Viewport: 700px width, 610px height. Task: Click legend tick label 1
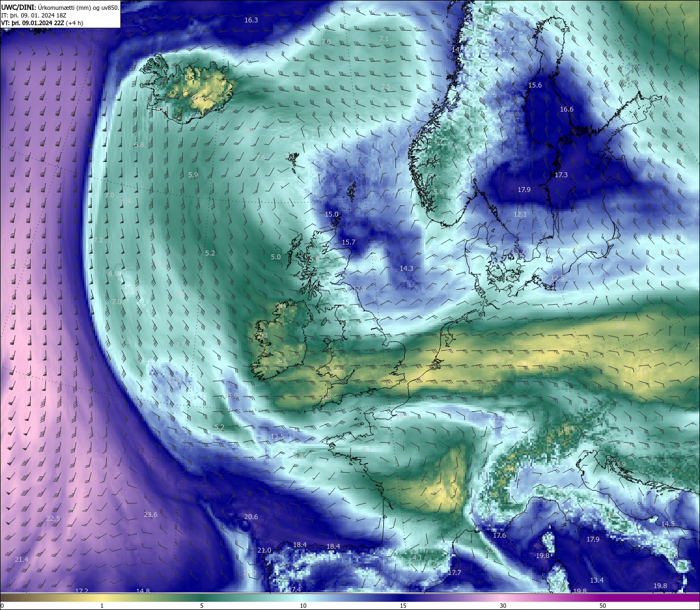(102, 606)
